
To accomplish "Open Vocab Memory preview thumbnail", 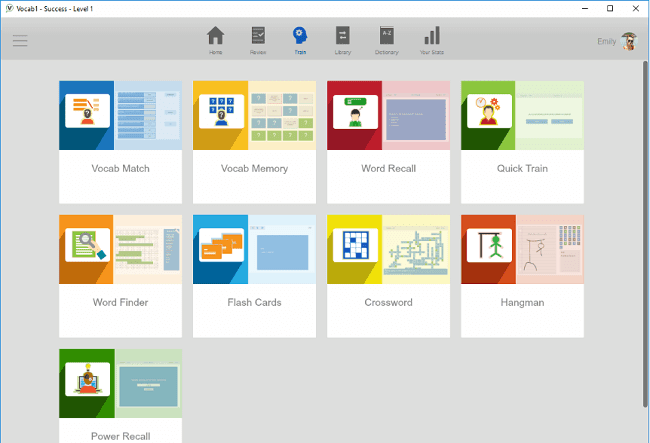I will [282, 115].
